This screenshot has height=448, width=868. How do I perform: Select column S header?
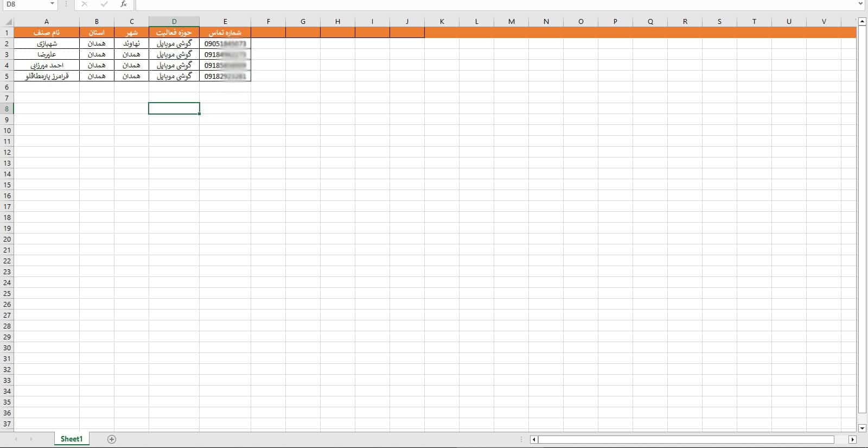pyautogui.click(x=719, y=22)
